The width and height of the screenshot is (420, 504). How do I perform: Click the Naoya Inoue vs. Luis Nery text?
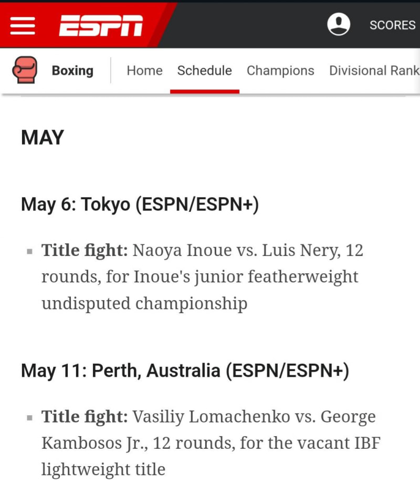point(247,250)
